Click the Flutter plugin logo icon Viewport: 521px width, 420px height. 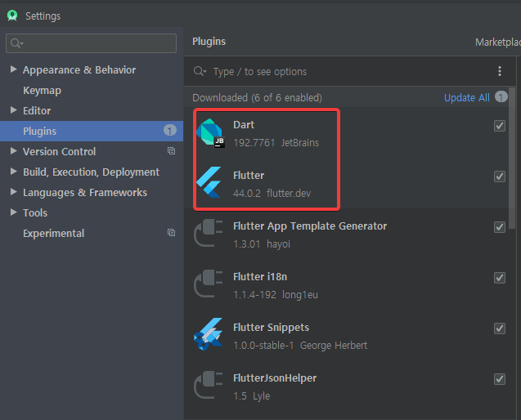click(x=209, y=182)
